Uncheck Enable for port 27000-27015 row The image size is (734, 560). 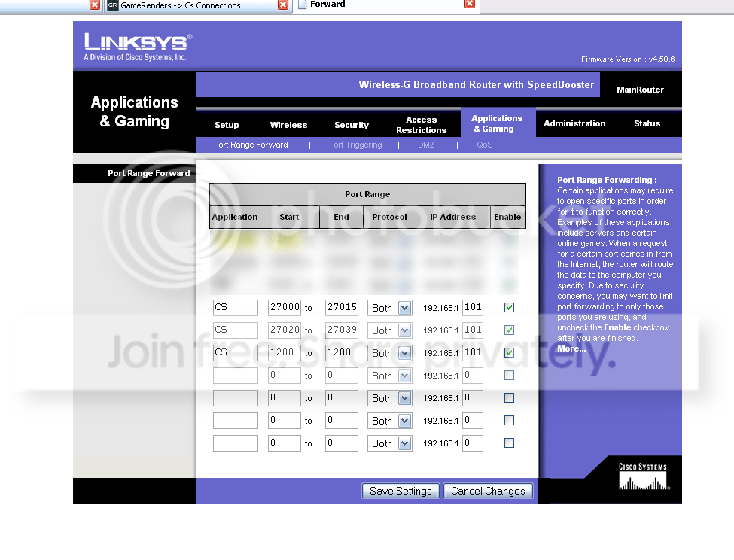[x=510, y=307]
